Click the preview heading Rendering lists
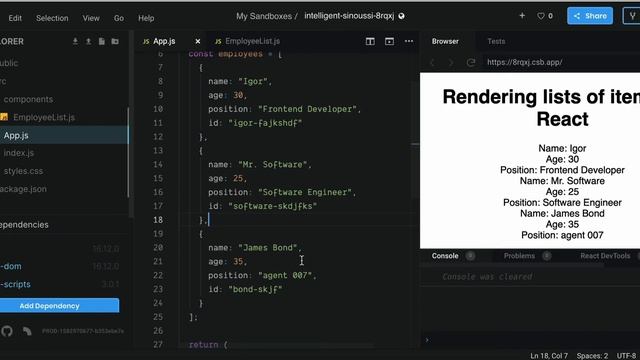The width and height of the screenshot is (640, 360). click(541, 108)
